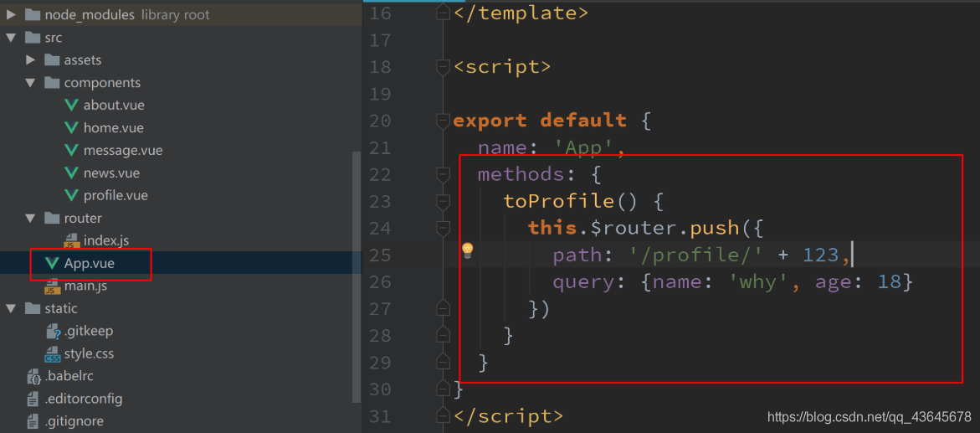Open profile.vue in the project tree
Screen dimensions: 980x433
tap(115, 195)
